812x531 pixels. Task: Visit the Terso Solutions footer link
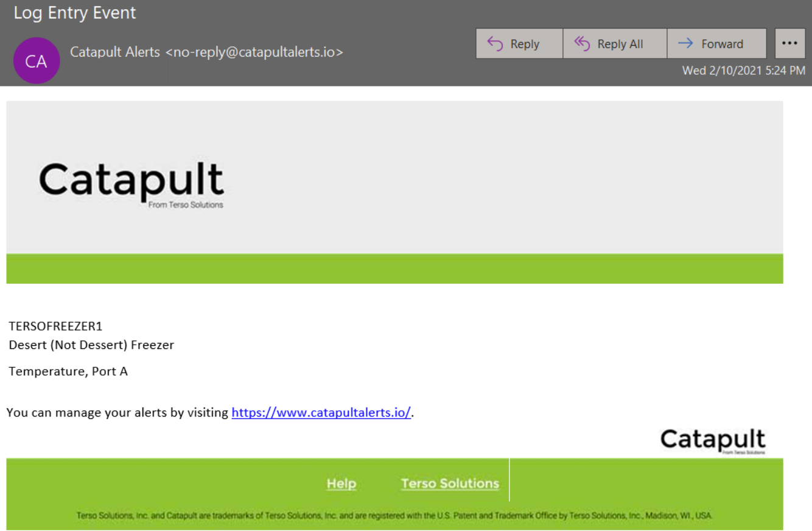click(x=450, y=483)
